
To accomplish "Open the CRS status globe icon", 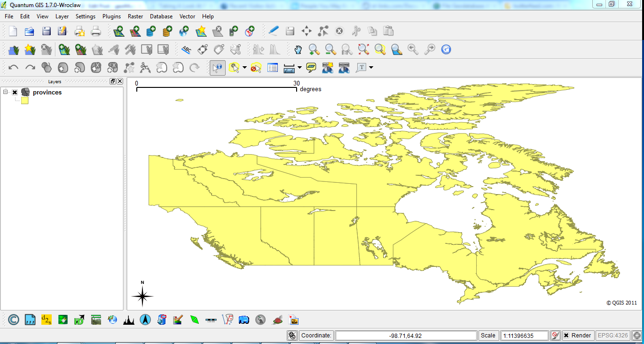I will pos(637,336).
